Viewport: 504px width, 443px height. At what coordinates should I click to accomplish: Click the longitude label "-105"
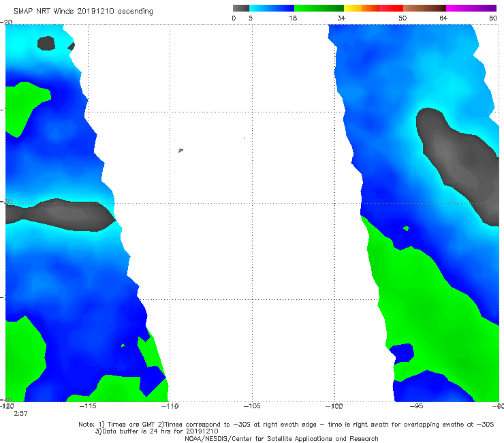pyautogui.click(x=252, y=406)
